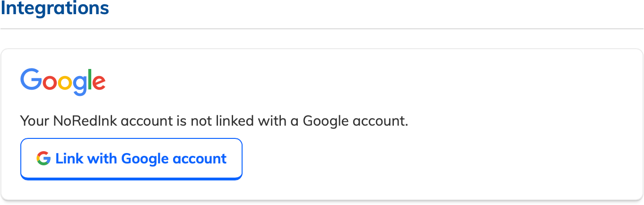Click the word 'Your' starting the status message
The height and width of the screenshot is (205, 644).
point(35,121)
